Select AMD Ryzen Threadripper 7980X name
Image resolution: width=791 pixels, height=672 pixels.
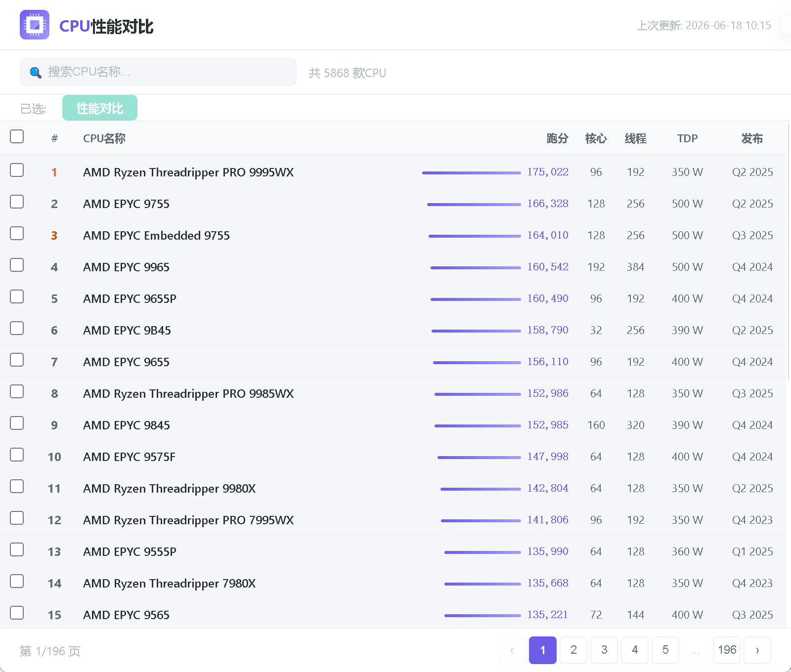coord(170,584)
